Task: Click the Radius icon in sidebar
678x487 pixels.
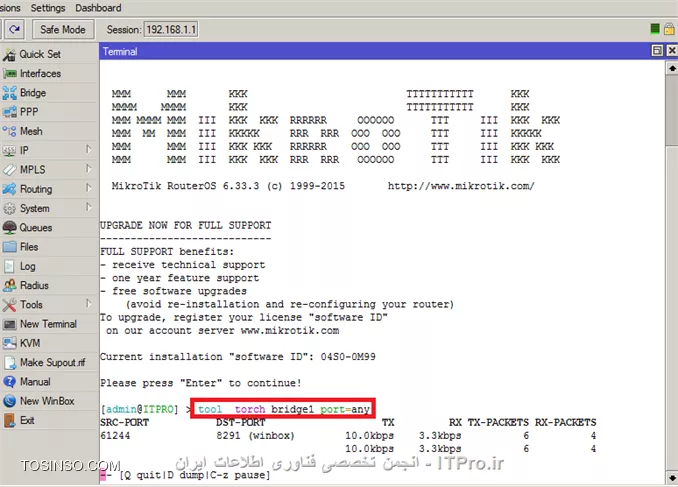Action: (10, 285)
